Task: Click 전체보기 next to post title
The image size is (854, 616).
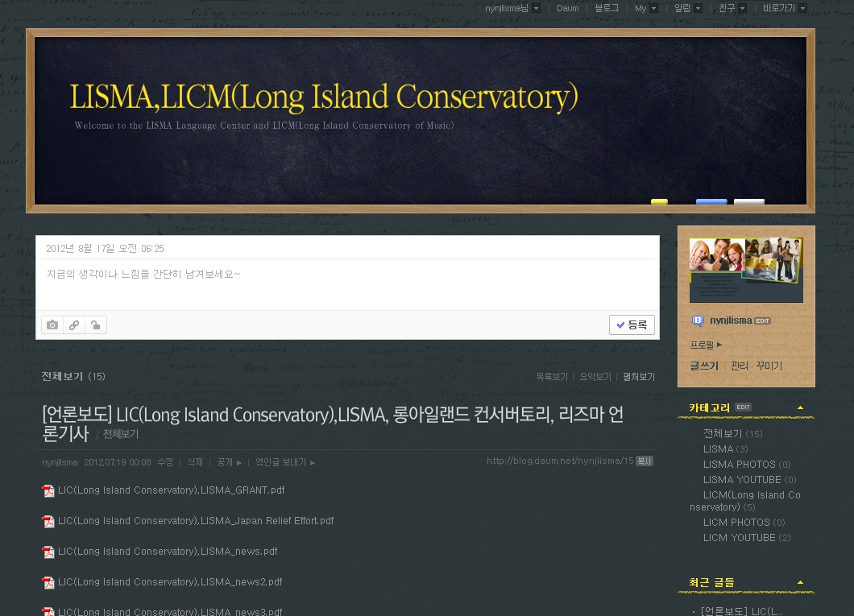Action: pos(120,434)
